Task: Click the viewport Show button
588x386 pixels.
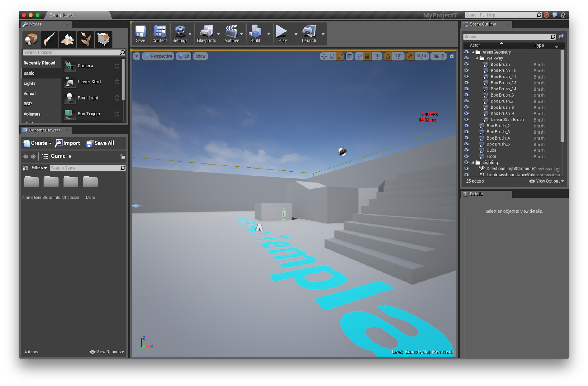Action: coord(200,56)
